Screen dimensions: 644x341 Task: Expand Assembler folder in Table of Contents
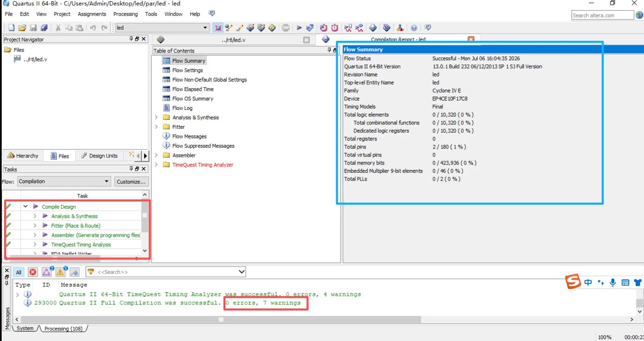pyautogui.click(x=156, y=155)
